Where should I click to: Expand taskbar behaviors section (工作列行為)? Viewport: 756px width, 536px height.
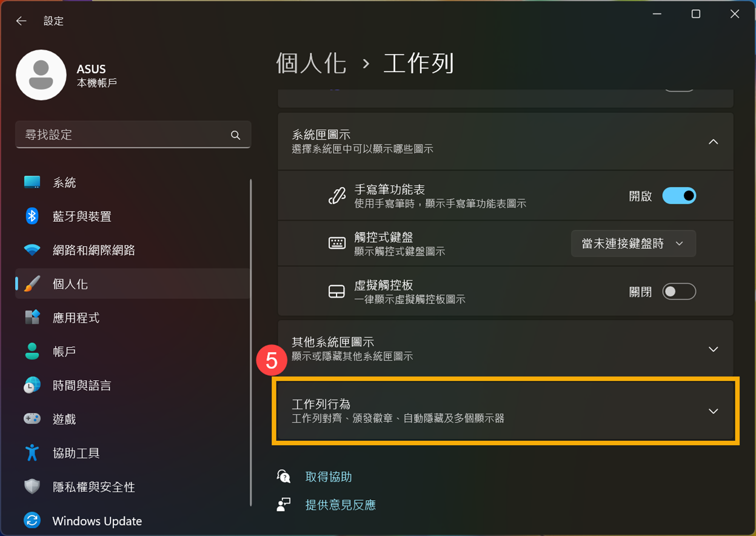point(713,411)
